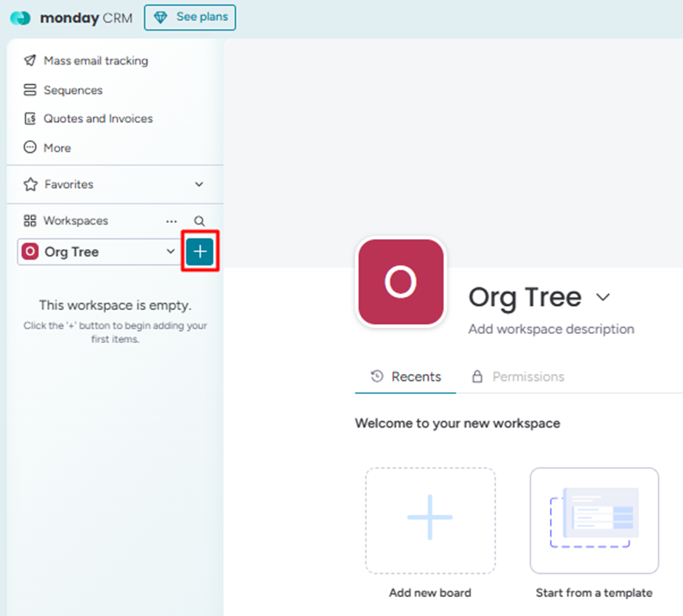Click the Favorites label
This screenshot has height=616, width=683.
pos(69,185)
